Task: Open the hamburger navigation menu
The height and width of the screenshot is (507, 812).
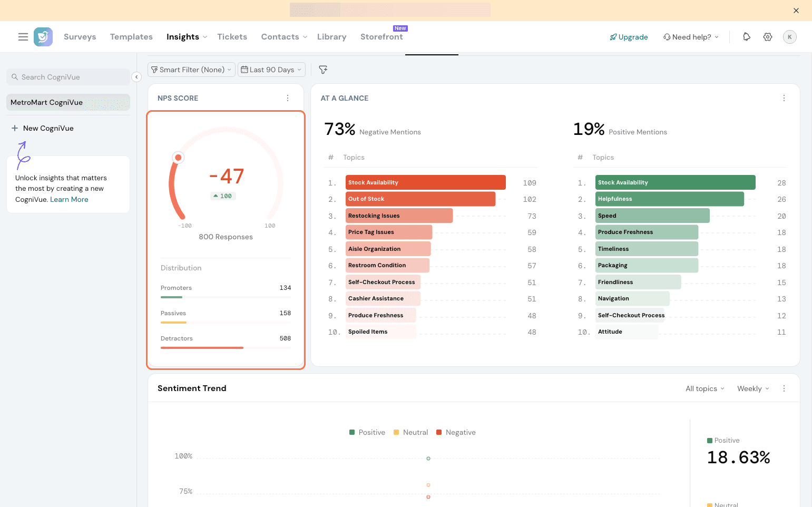Action: coord(23,37)
